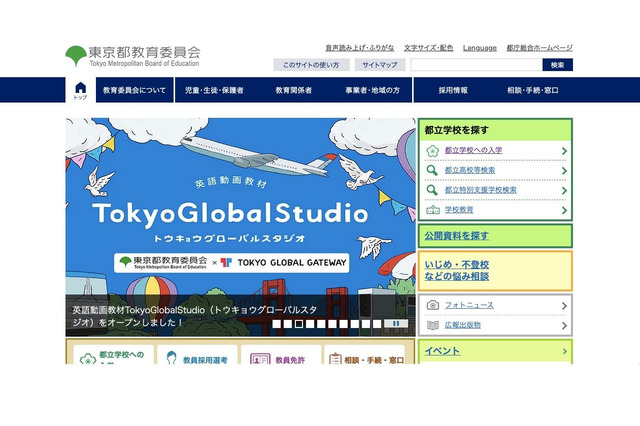This screenshot has width=640, height=426.
Task: Go to the home (トップ) icon
Action: click(80, 90)
